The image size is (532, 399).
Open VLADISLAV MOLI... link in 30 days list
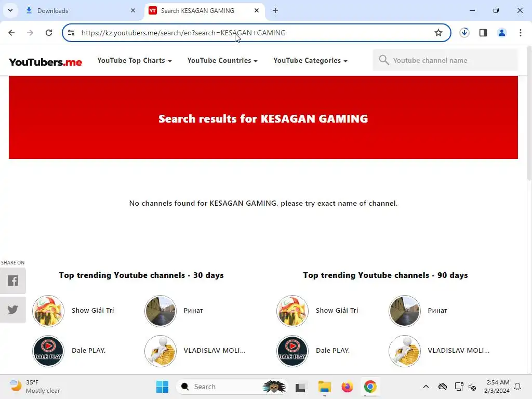pos(215,351)
